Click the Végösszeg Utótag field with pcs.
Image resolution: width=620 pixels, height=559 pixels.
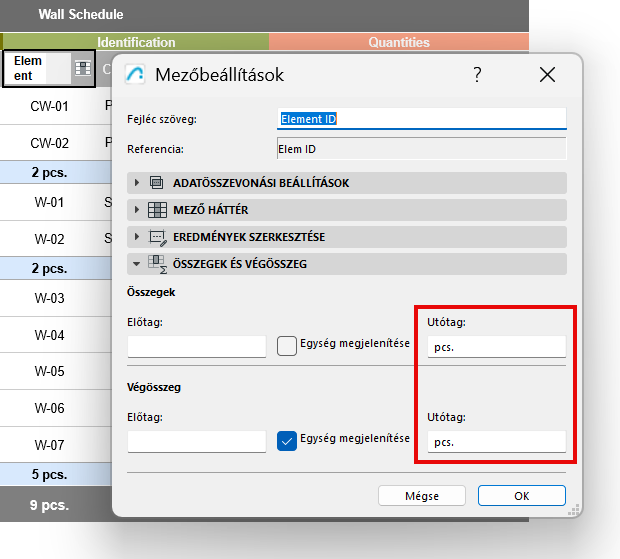(x=497, y=442)
